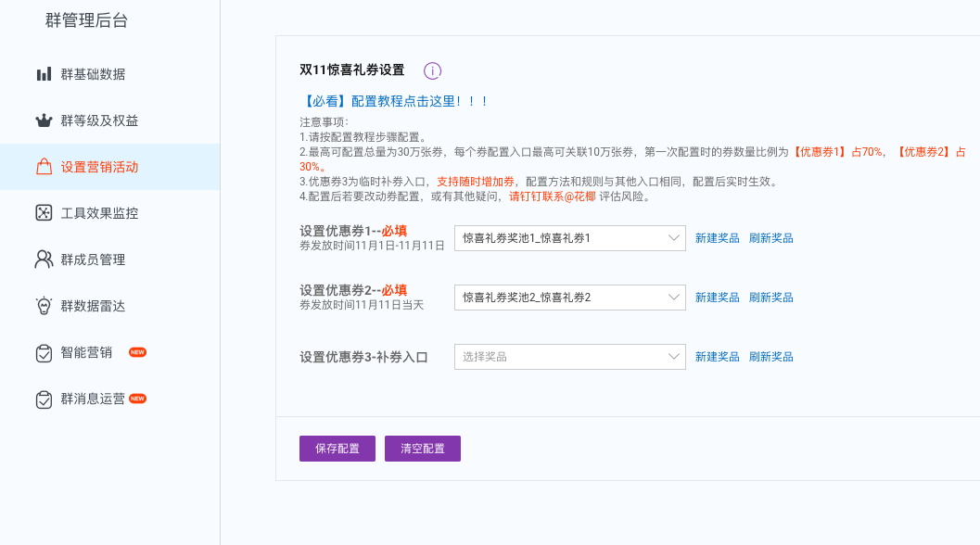Click the chevron arrow of 补券入口 dropdown

pos(673,357)
